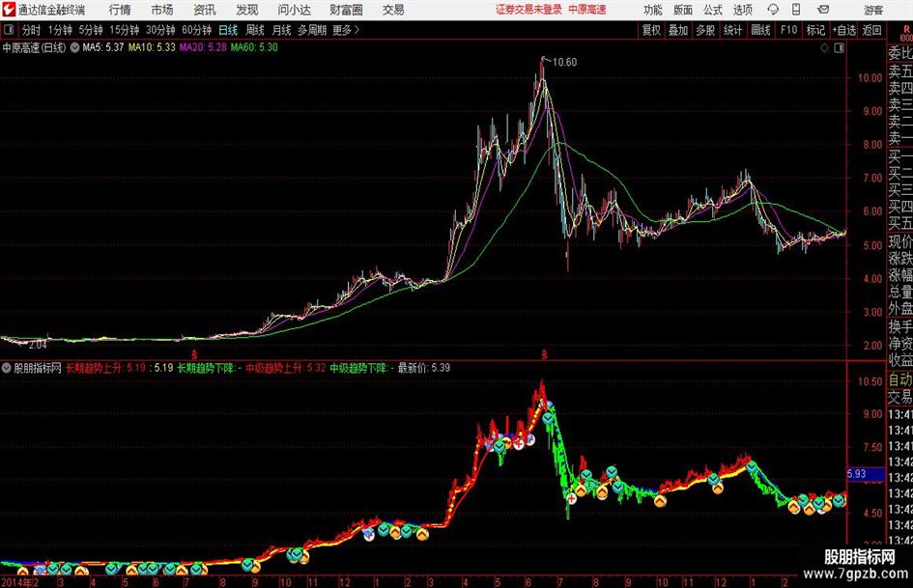Open the 选项 menu
This screenshot has height=588, width=913.
pos(742,10)
